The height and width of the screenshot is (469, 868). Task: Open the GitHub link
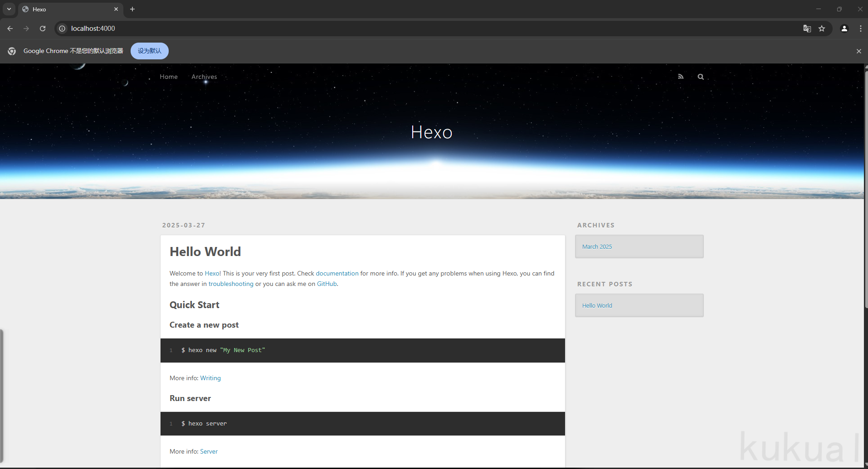(327, 284)
